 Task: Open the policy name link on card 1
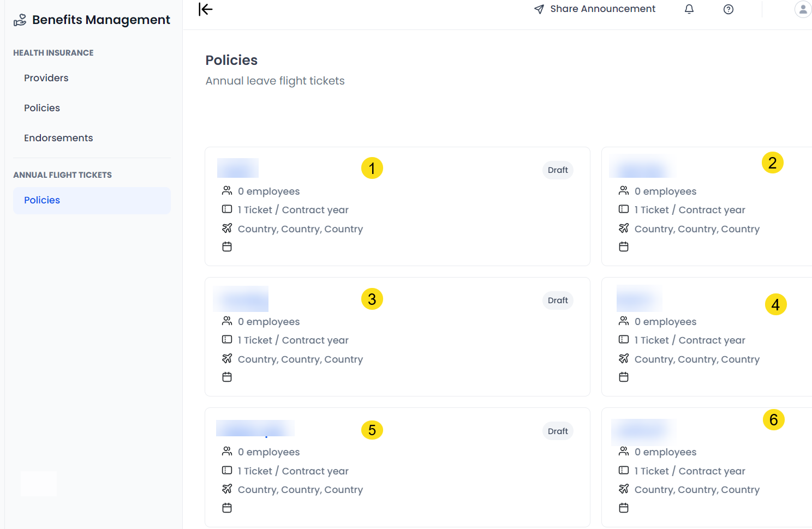(237, 168)
